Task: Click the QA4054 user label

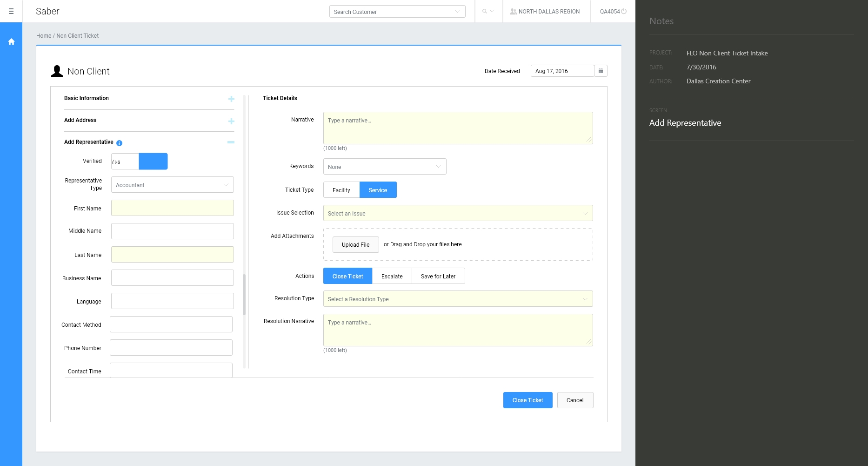Action: tap(610, 12)
